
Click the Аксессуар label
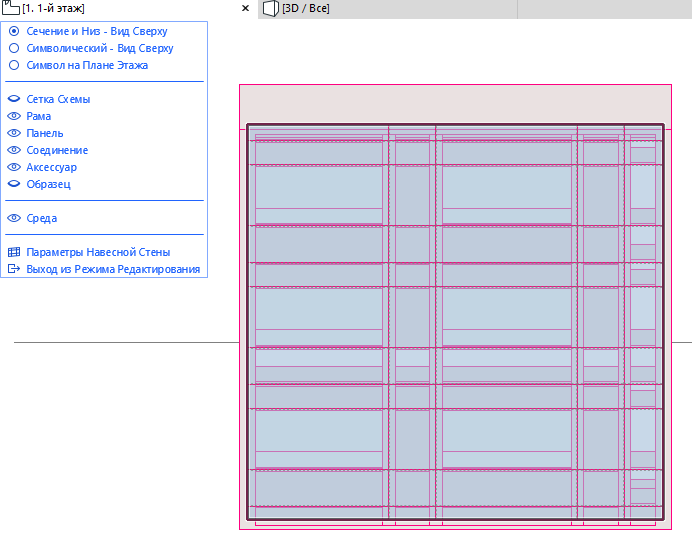[52, 167]
